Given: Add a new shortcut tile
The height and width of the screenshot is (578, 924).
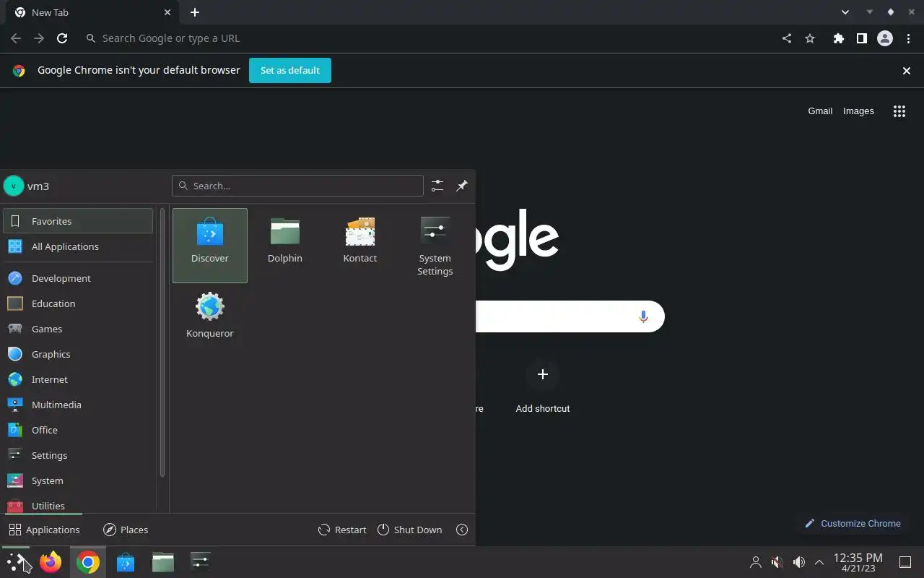Looking at the screenshot, I should (x=543, y=388).
